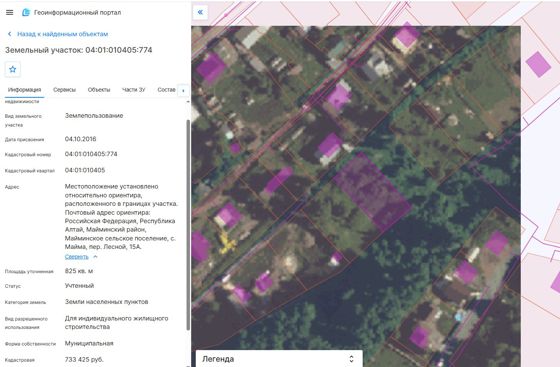560x367 pixels.
Task: Collapse address with Свернуть link
Action: click(x=76, y=257)
